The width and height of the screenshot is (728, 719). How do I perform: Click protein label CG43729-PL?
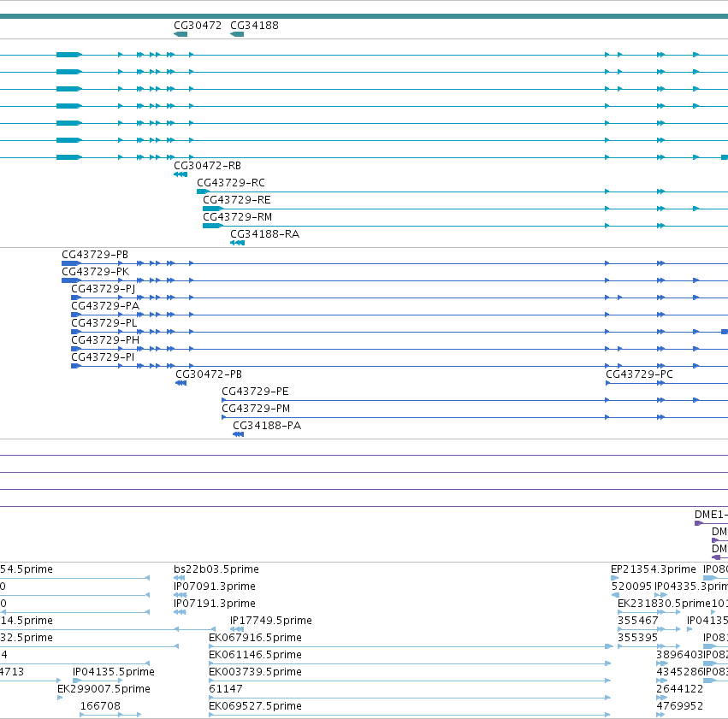104,323
